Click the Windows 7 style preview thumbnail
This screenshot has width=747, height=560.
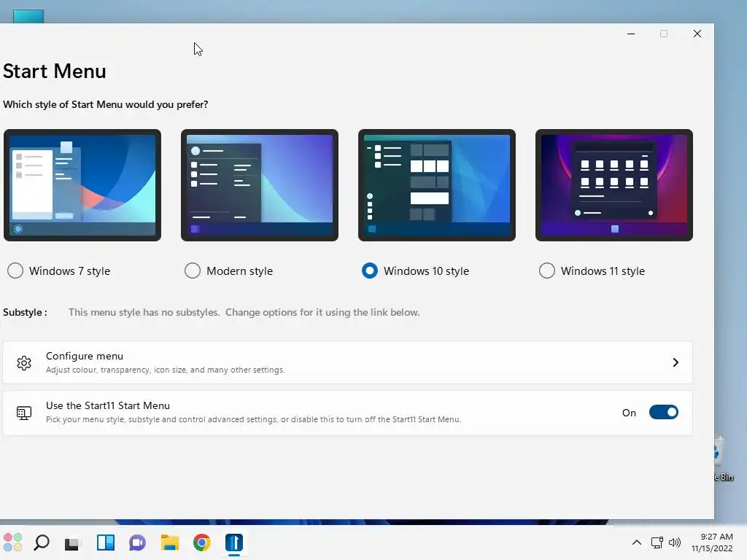tap(82, 185)
